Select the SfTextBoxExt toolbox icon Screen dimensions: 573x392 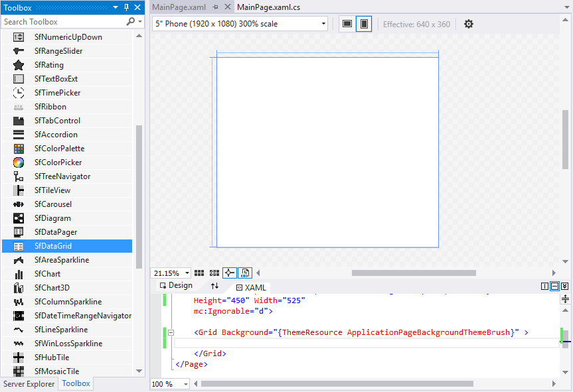tap(19, 79)
